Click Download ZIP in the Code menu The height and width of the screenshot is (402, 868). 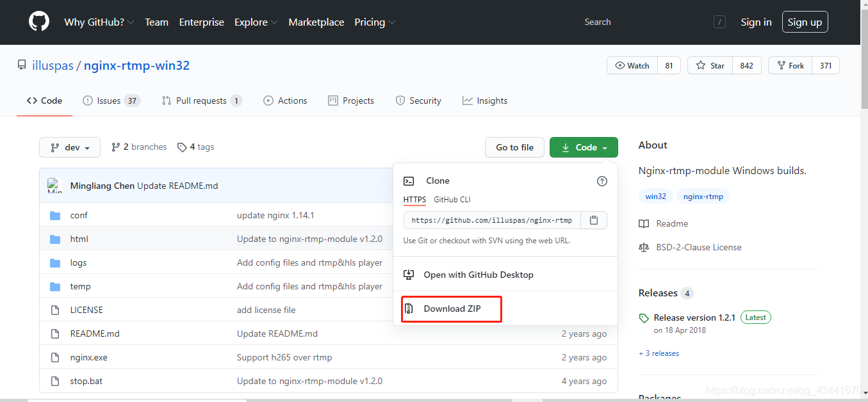pyautogui.click(x=452, y=309)
